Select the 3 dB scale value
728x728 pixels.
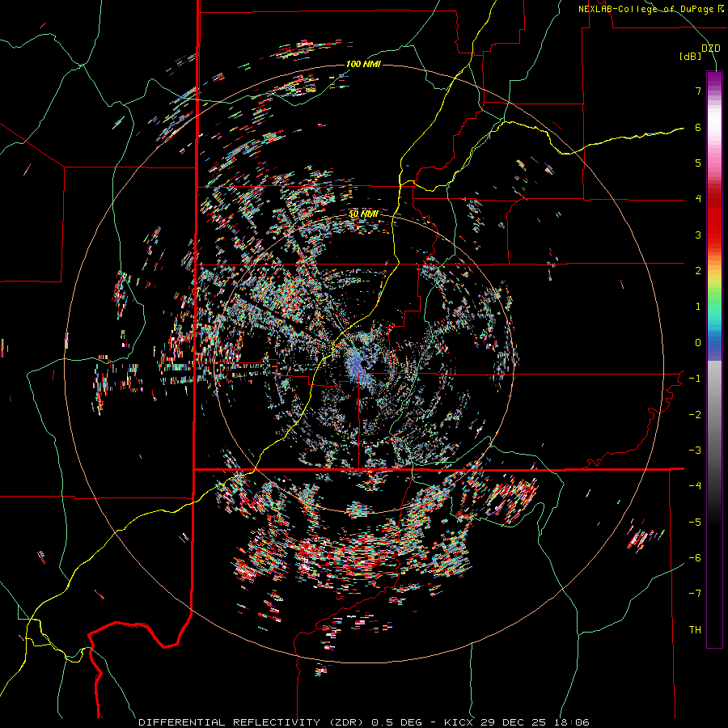698,235
